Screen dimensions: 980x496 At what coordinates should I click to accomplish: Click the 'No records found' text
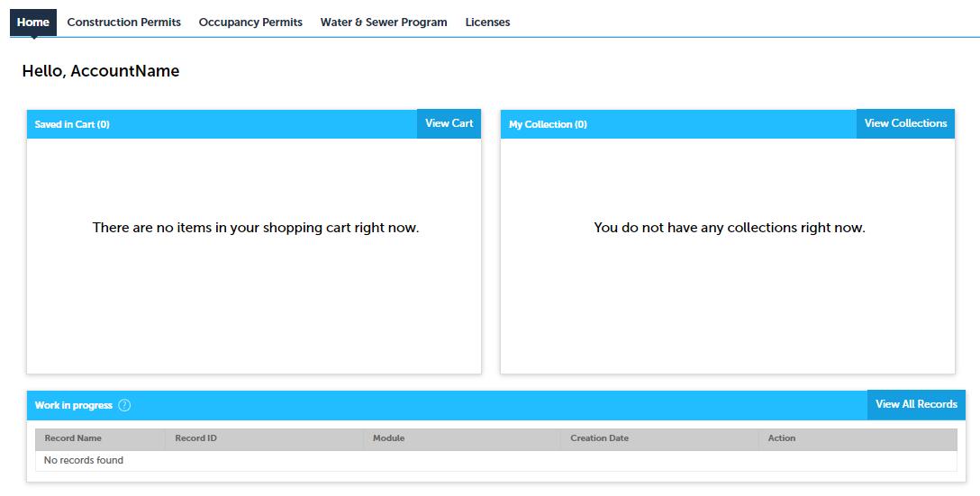tap(84, 460)
